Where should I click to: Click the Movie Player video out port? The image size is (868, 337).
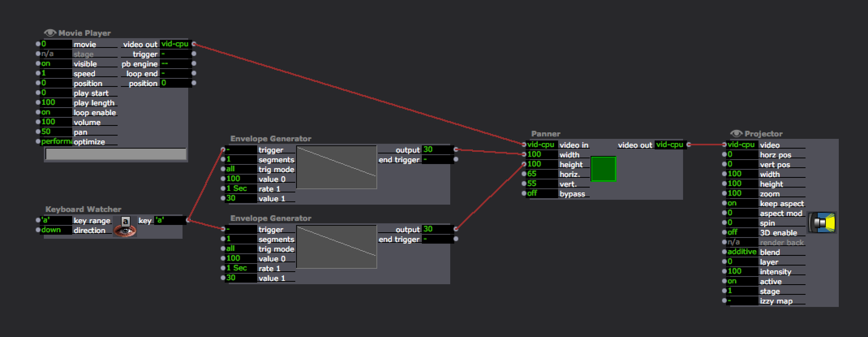(194, 44)
